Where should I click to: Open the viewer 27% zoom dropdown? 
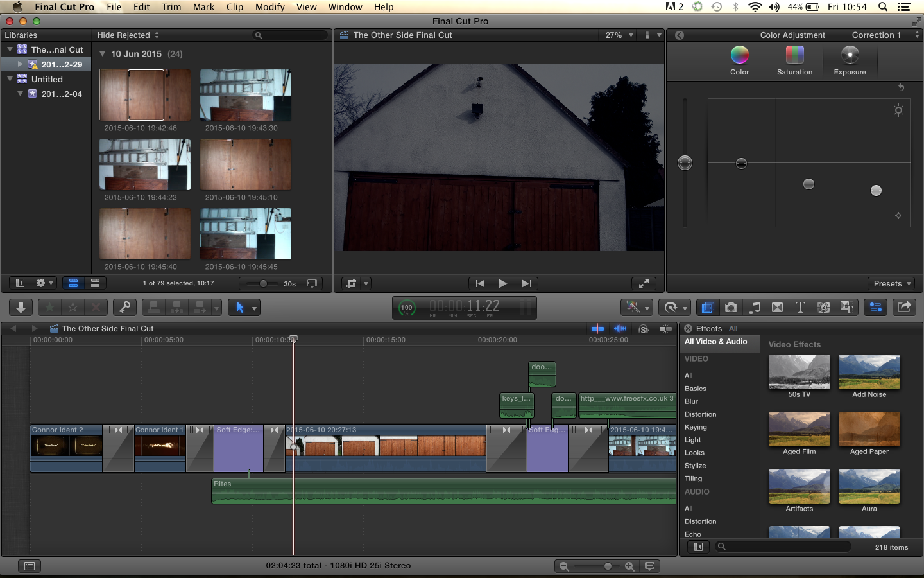click(619, 35)
